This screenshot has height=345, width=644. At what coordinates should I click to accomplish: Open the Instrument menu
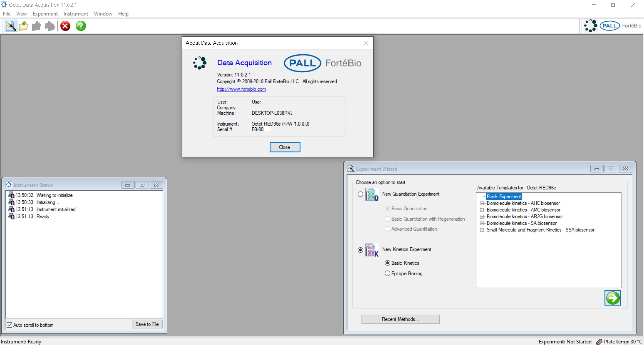pyautogui.click(x=76, y=14)
